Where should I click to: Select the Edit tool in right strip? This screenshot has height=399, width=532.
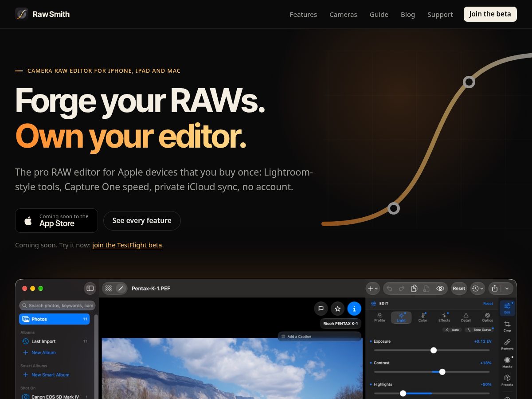click(507, 308)
